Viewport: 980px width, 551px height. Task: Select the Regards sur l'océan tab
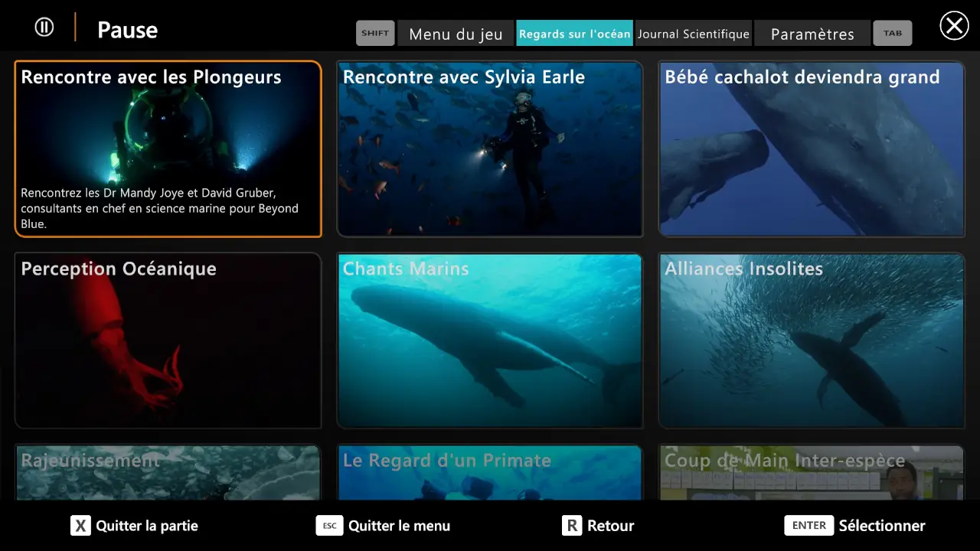point(575,34)
